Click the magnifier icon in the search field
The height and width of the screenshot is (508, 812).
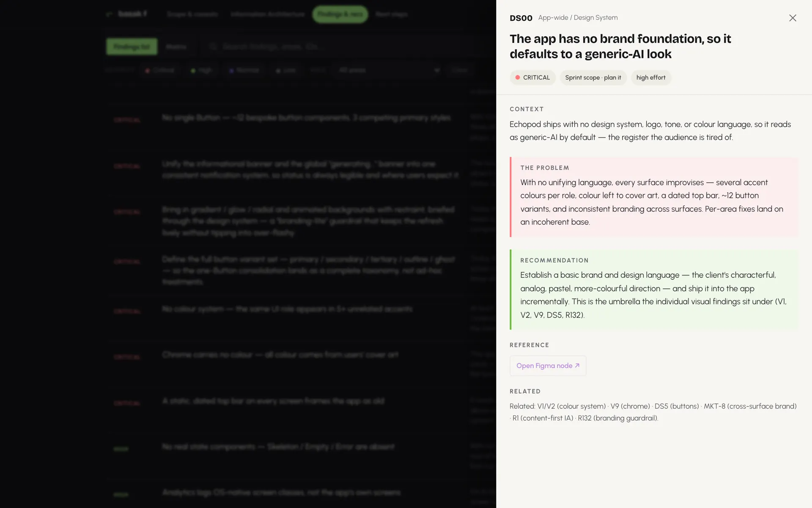(213, 47)
